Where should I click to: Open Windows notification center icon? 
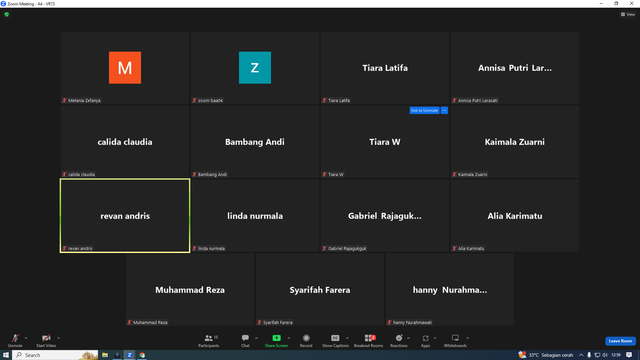[629, 355]
